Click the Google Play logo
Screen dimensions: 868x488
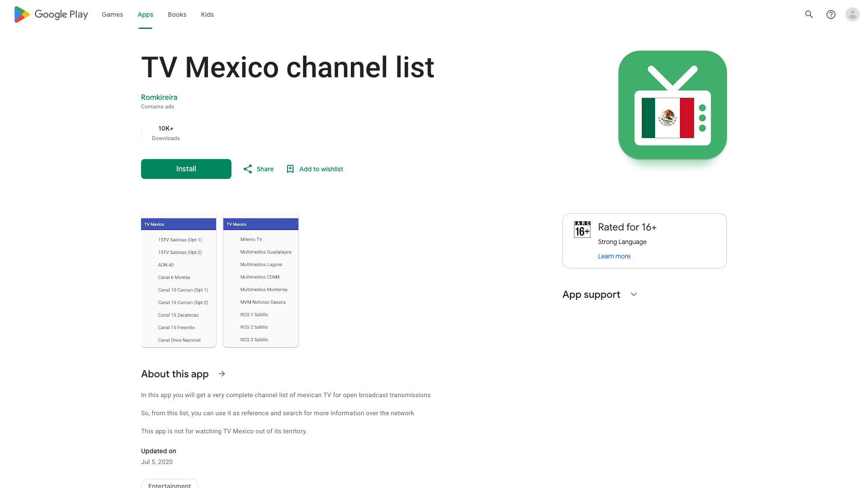51,14
